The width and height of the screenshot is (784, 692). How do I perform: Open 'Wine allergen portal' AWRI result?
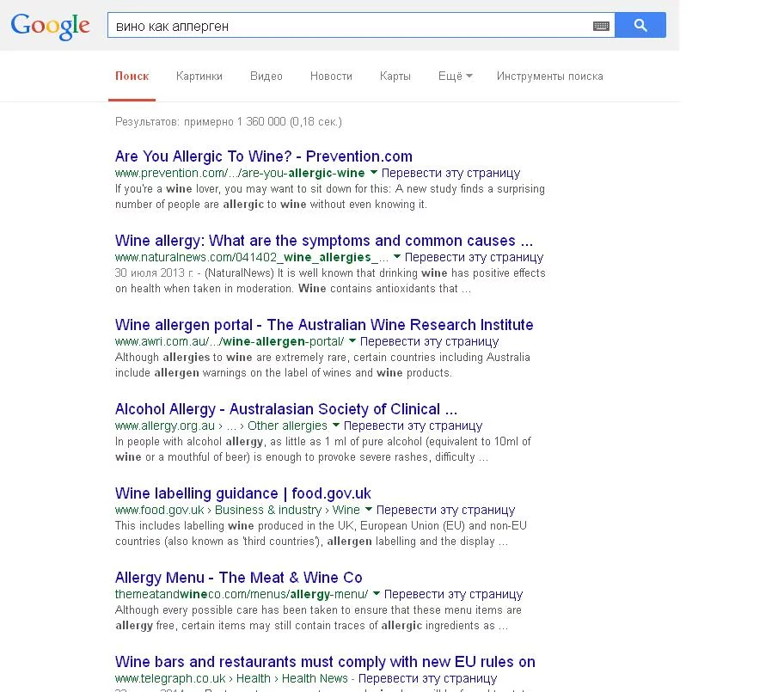coord(324,324)
